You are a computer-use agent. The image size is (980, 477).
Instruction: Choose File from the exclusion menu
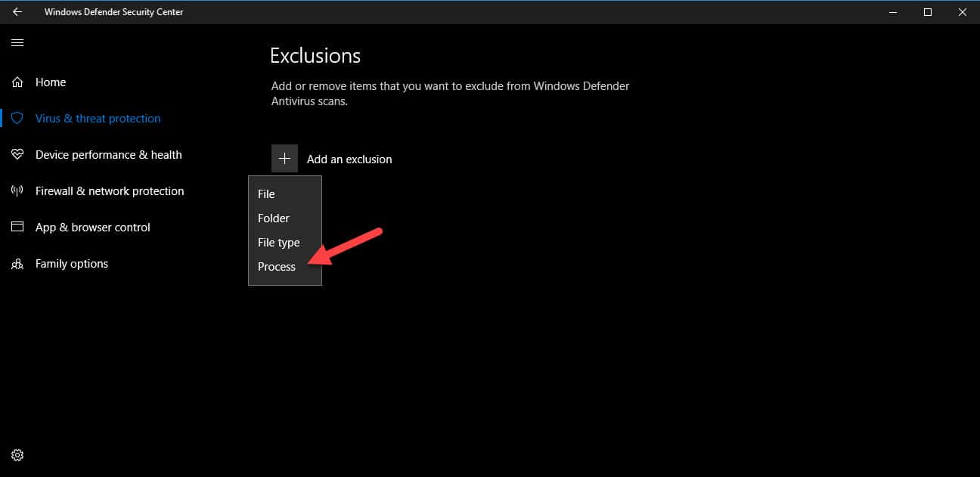285,194
